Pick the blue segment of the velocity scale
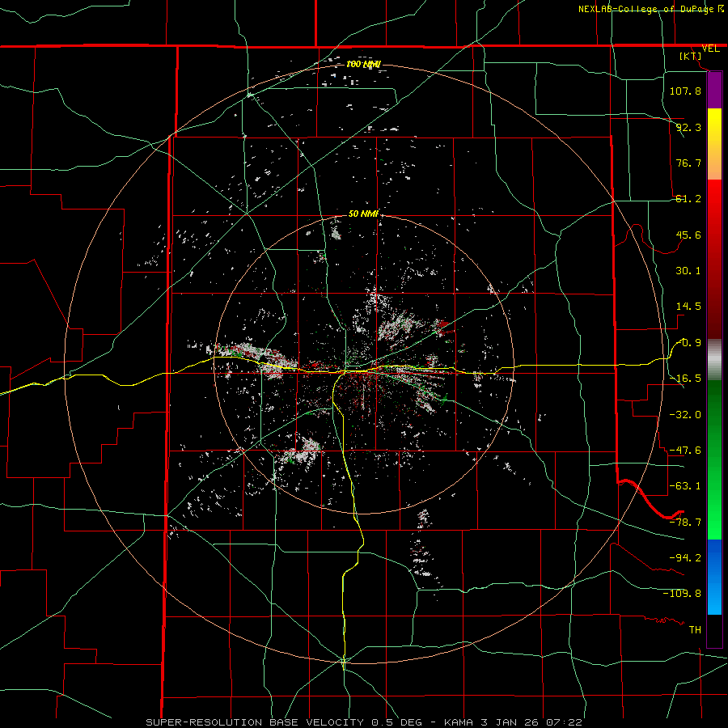This screenshot has height=728, width=728. (x=714, y=577)
